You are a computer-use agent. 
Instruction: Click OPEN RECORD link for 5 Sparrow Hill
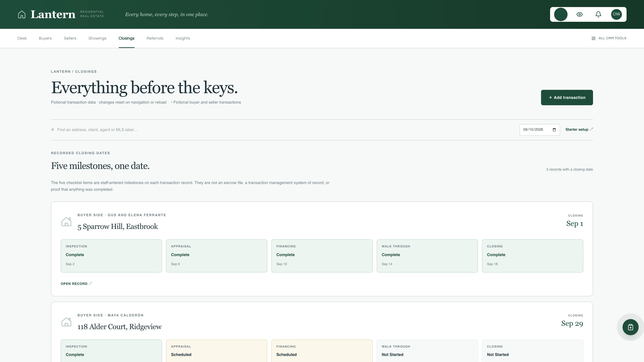[x=76, y=284]
